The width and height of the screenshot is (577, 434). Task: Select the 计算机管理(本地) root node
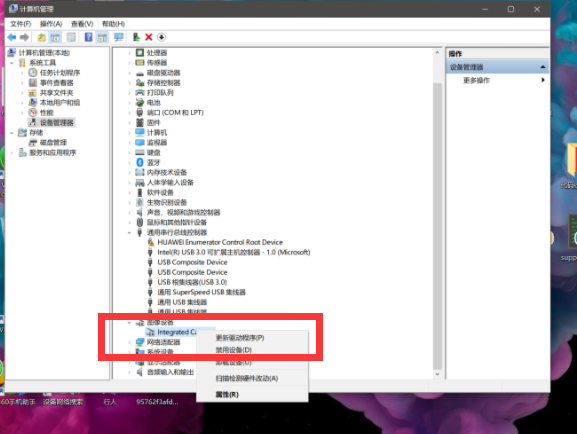[x=44, y=53]
